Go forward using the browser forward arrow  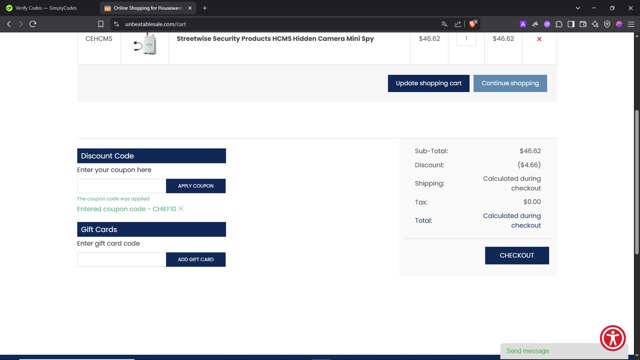coord(20,24)
